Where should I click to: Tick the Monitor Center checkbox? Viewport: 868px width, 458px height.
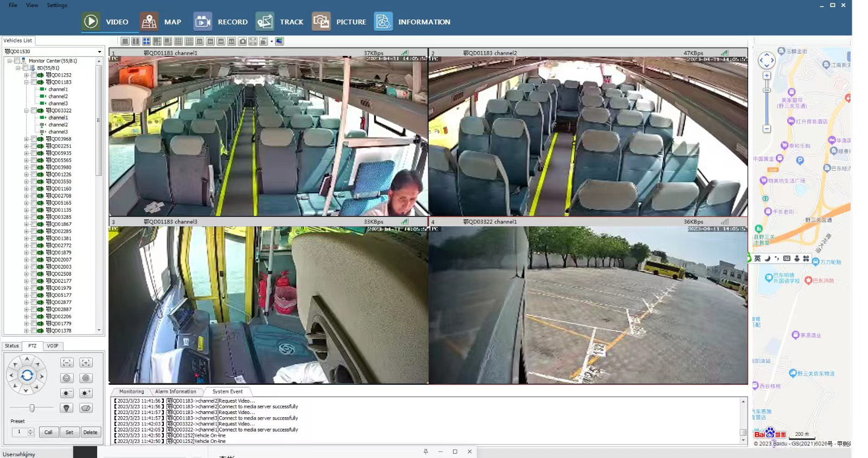pos(17,61)
